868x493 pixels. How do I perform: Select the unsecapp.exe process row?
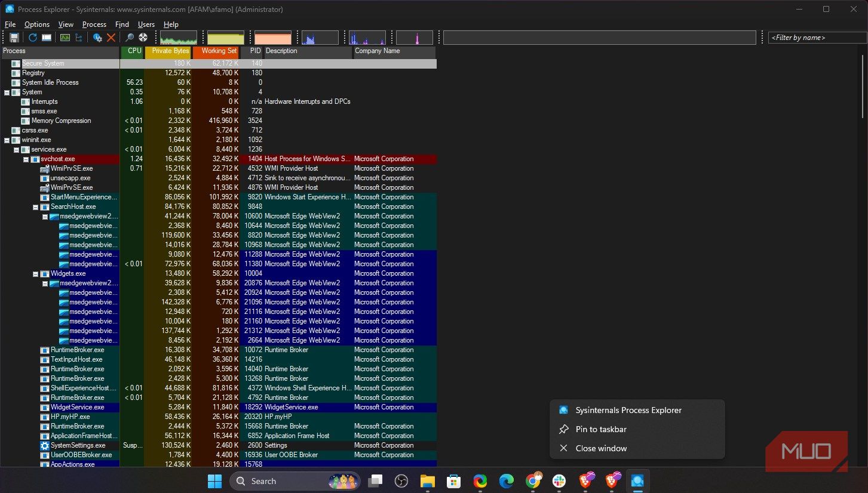[x=219, y=178]
